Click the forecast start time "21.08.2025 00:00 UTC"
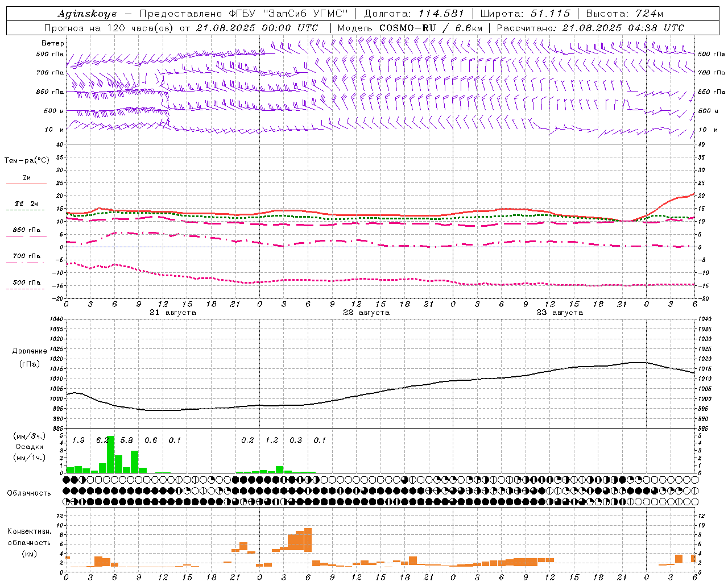Image resolution: width=728 pixels, height=582 pixels. 257,28
